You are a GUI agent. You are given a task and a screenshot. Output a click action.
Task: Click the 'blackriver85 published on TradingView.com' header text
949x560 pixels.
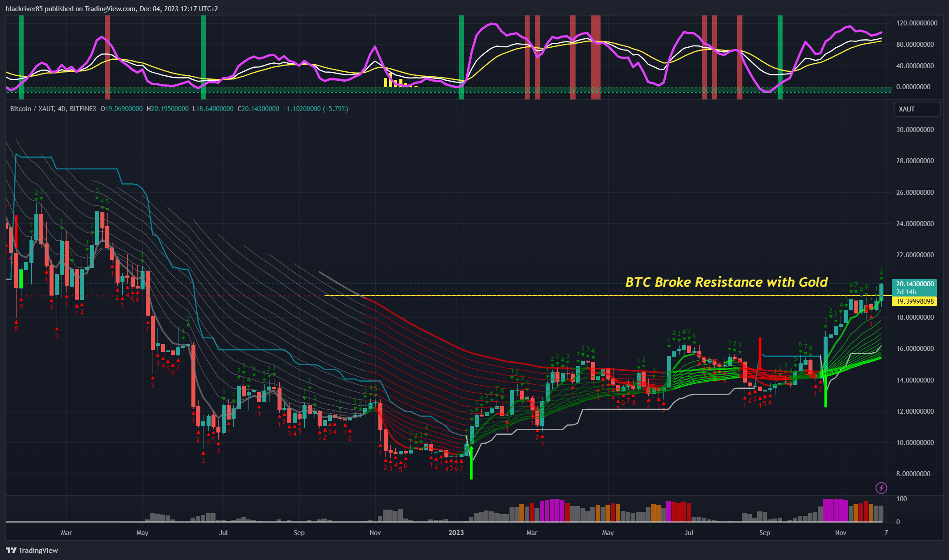71,9
